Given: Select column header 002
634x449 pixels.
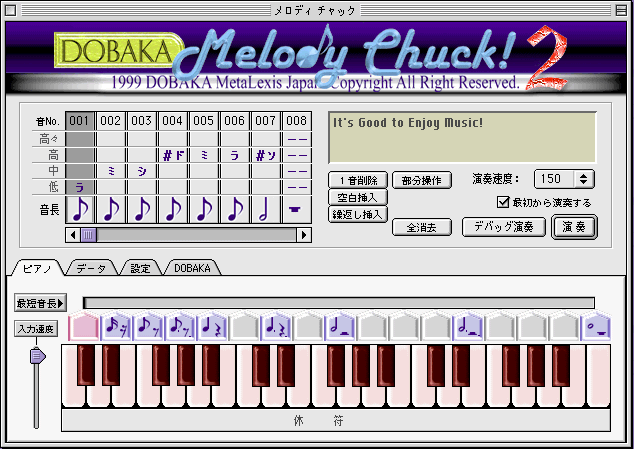Looking at the screenshot, I should click(111, 121).
